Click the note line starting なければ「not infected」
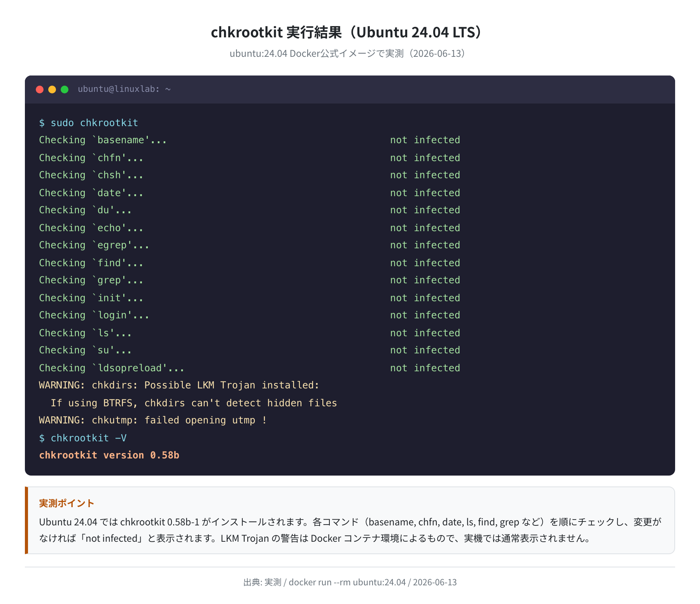Image resolution: width=700 pixels, height=604 pixels. point(316,538)
